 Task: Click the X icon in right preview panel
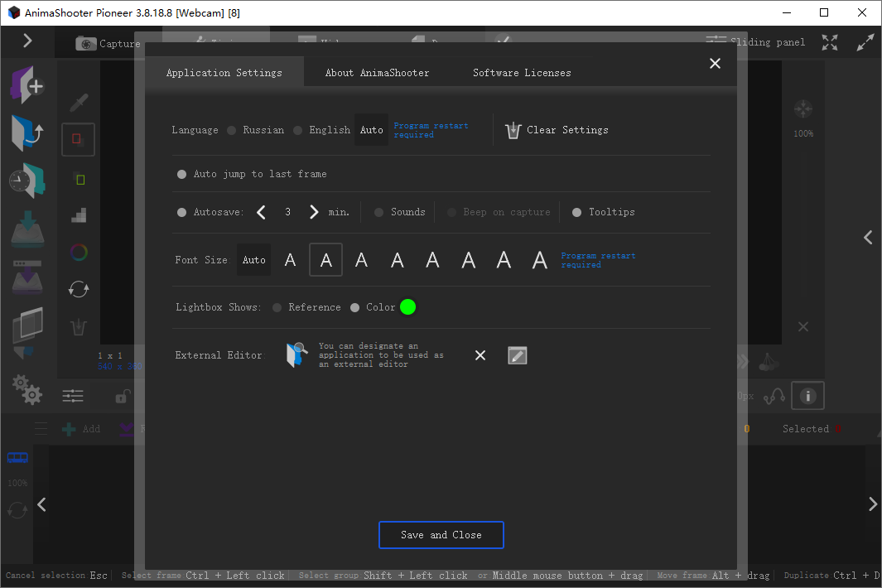click(x=803, y=327)
